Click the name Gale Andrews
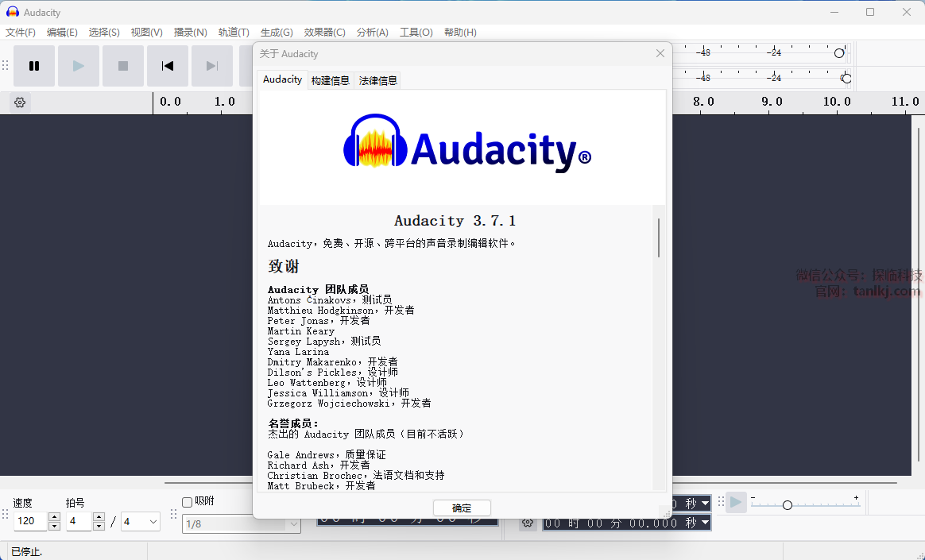925x560 pixels. pyautogui.click(x=301, y=455)
